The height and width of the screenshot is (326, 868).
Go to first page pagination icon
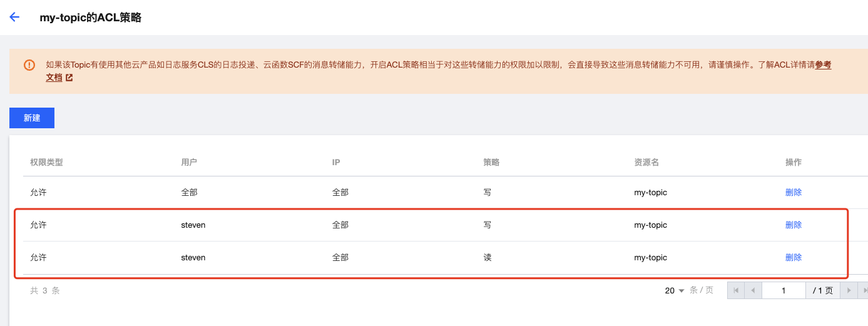(x=736, y=290)
